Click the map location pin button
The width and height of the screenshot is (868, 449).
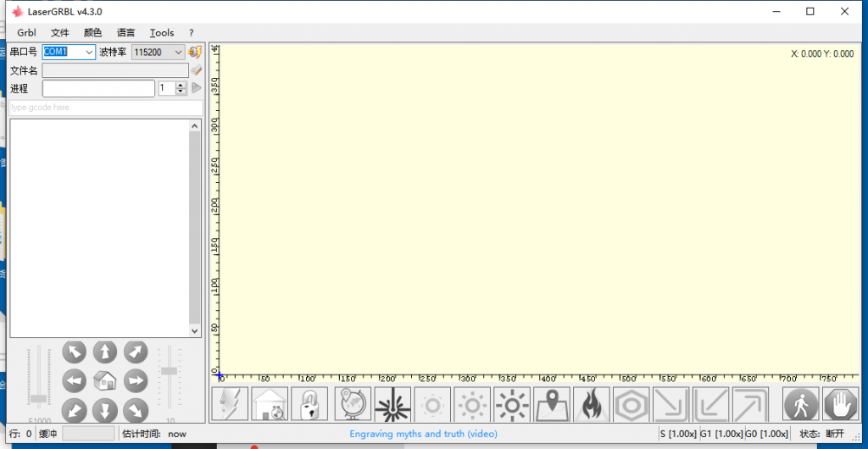coord(552,405)
